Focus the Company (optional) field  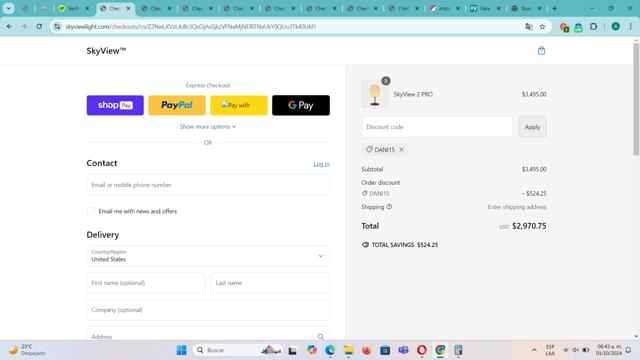pos(208,310)
